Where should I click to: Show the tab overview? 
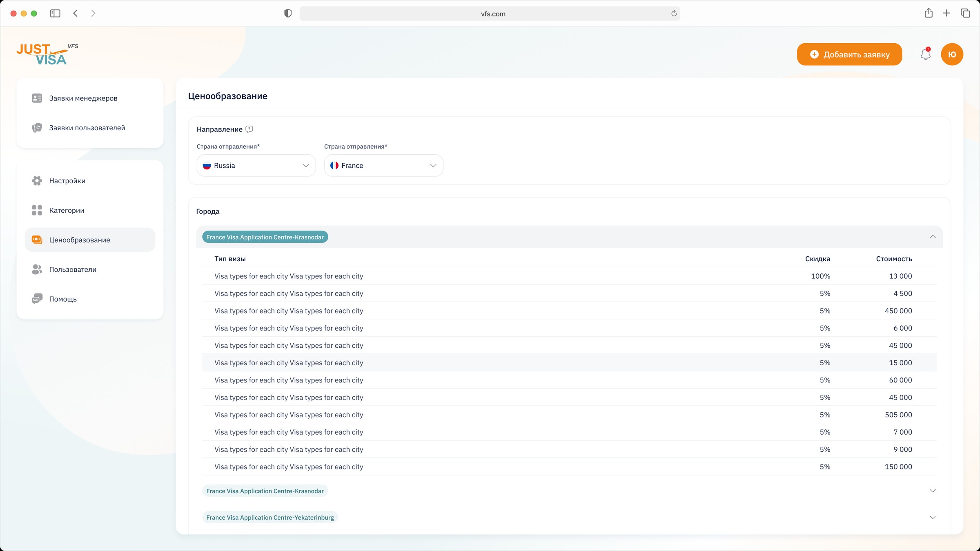[965, 13]
